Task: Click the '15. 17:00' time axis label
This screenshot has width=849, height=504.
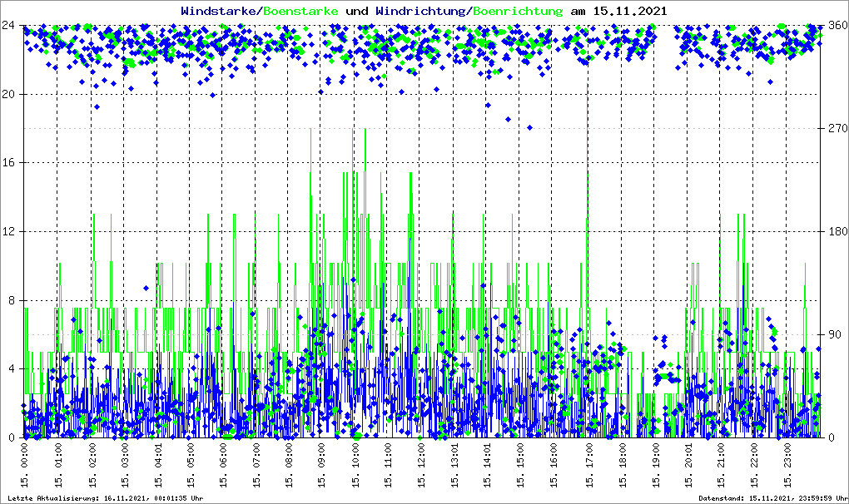Action: point(589,465)
